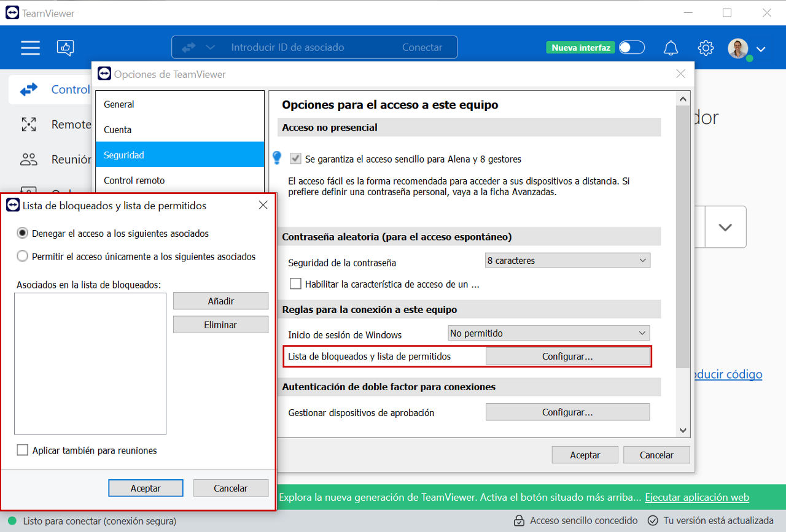The width and height of the screenshot is (786, 532).
Task: Click Configurar for Lista de bloqueados
Action: 567,356
